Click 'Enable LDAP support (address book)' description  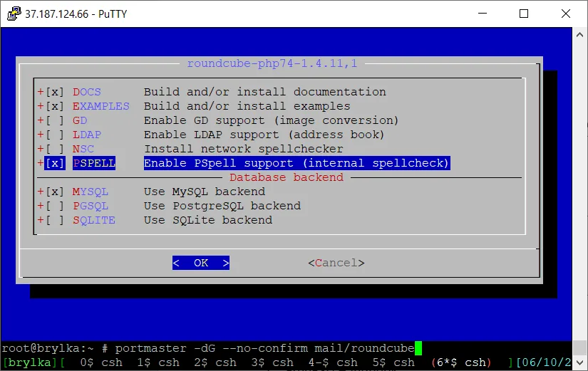pos(264,135)
